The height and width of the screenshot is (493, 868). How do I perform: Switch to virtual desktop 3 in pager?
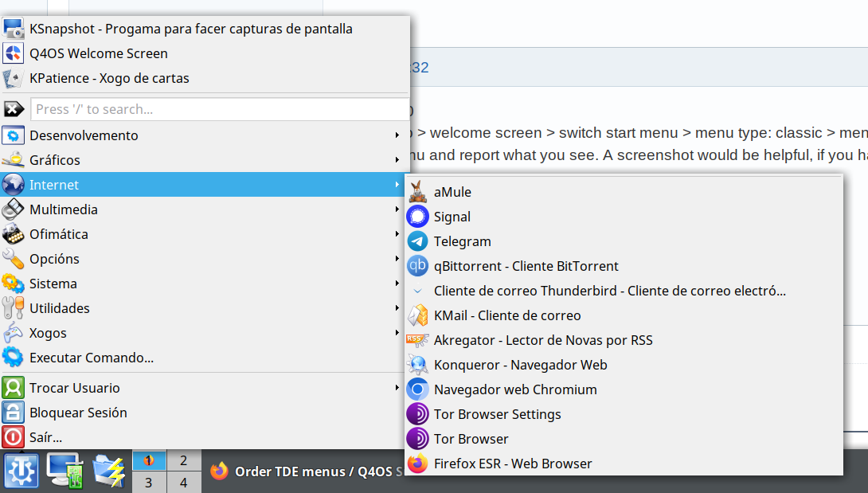(149, 483)
